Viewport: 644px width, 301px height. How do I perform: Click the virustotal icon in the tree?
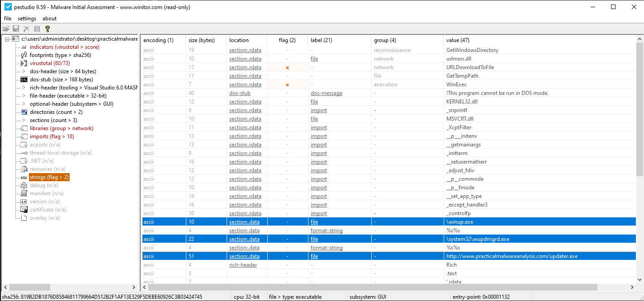tap(24, 63)
